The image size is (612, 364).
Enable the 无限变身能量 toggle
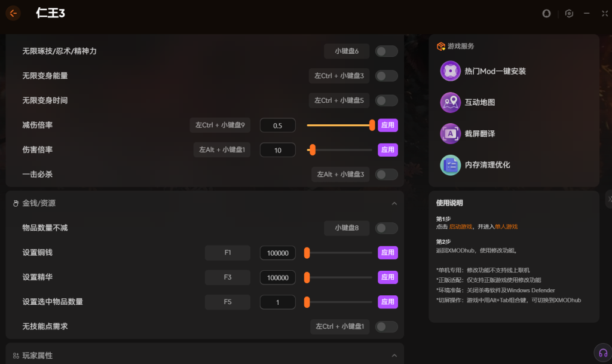(386, 76)
